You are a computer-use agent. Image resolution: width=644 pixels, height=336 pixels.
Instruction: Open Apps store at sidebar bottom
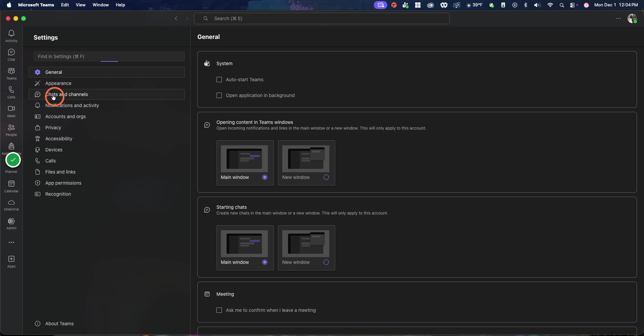pyautogui.click(x=11, y=261)
